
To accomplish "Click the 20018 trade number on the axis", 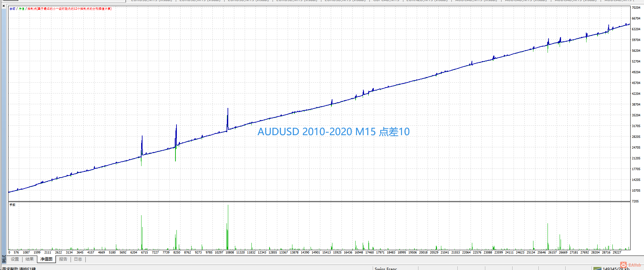I will [x=423, y=252].
